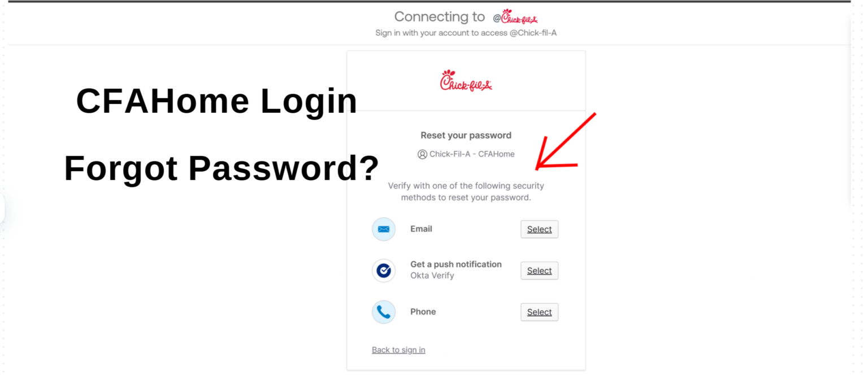This screenshot has width=868, height=376.
Task: Click the Sign in with your account subtitle
Action: [466, 33]
